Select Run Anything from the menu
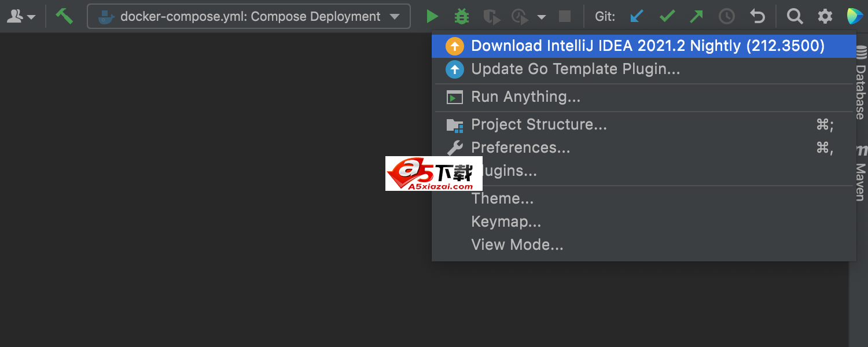 (525, 97)
